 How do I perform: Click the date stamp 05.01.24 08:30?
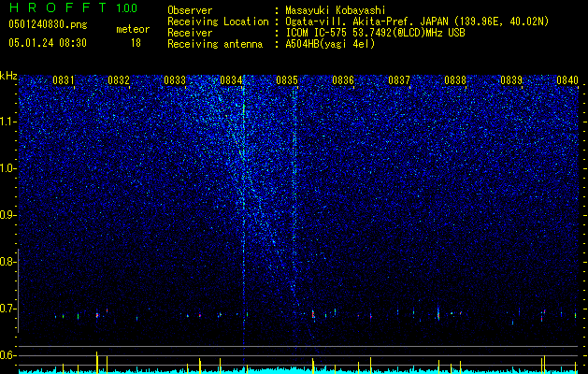[48, 43]
